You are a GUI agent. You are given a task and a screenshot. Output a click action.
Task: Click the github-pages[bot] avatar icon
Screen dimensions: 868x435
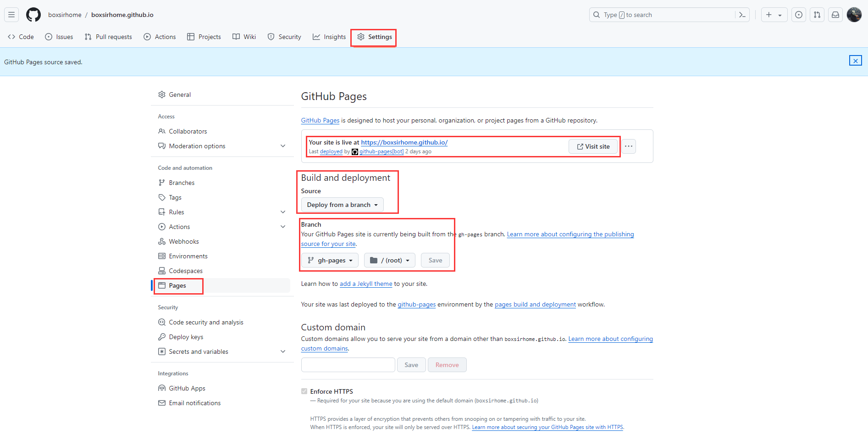(x=354, y=152)
